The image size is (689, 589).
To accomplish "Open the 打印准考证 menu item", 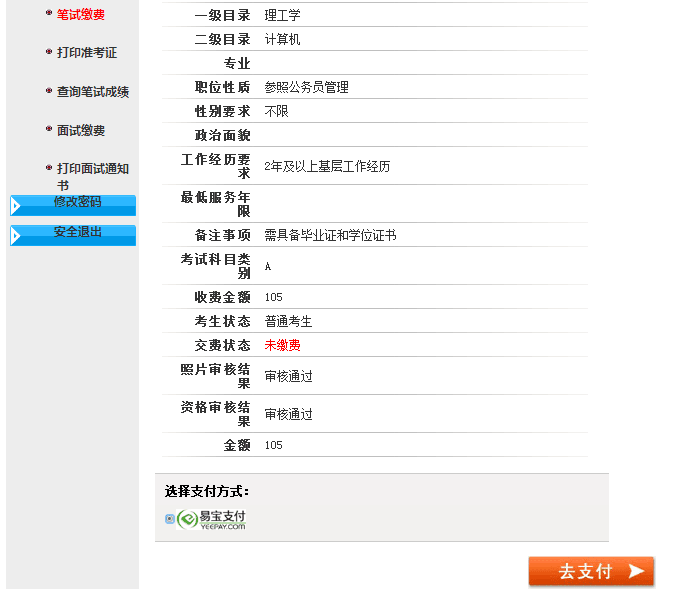I will 86,52.
